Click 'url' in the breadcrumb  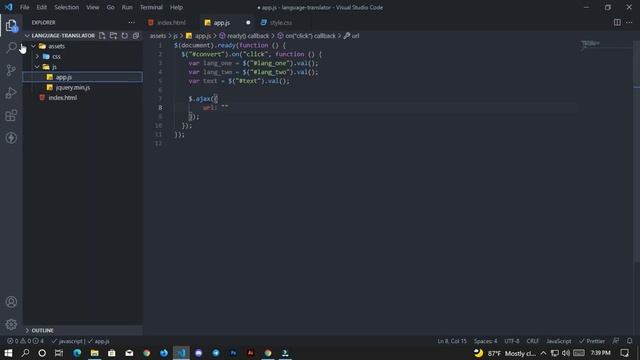click(x=356, y=36)
